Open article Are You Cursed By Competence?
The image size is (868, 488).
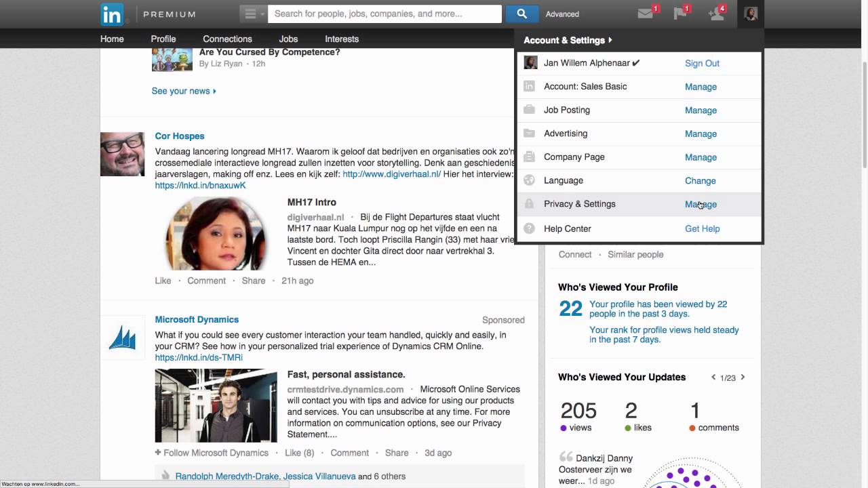pyautogui.click(x=270, y=52)
